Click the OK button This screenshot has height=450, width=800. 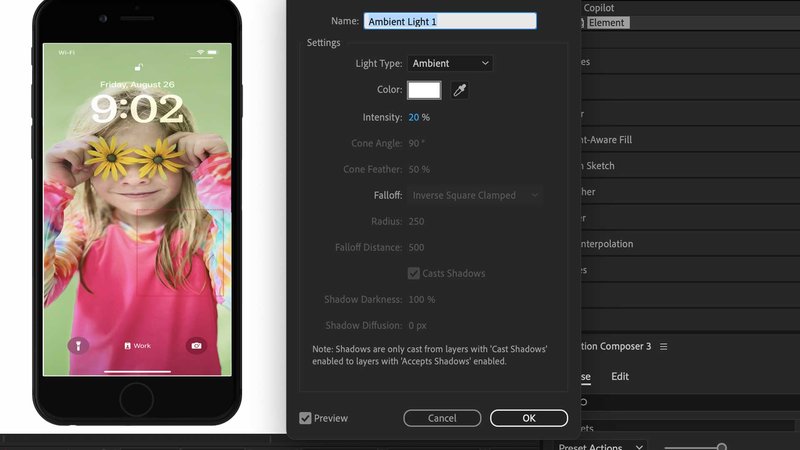coord(529,418)
